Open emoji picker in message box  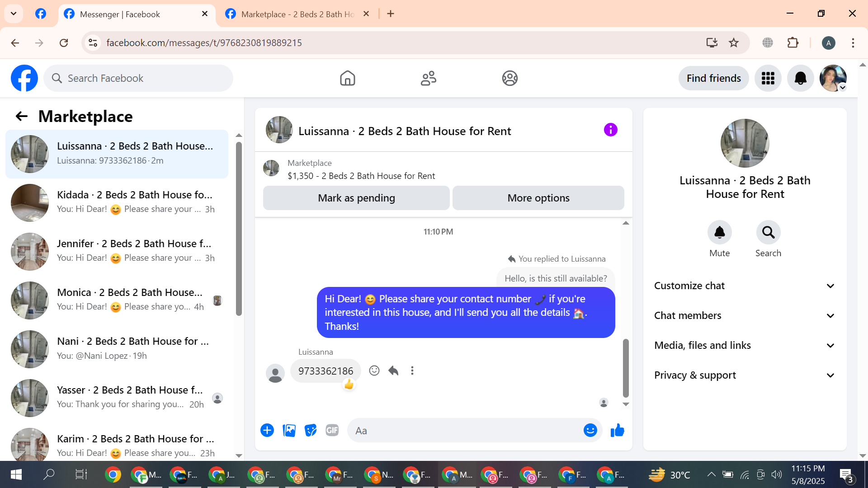tap(590, 430)
